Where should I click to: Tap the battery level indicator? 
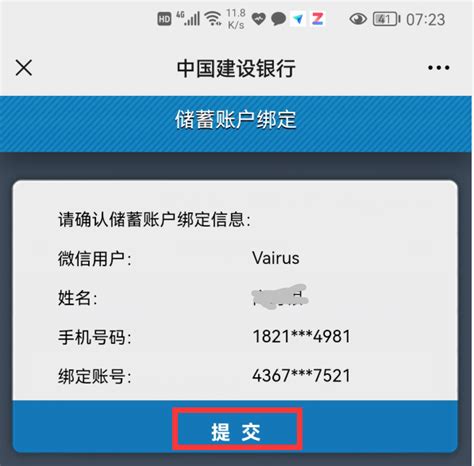coord(386,19)
